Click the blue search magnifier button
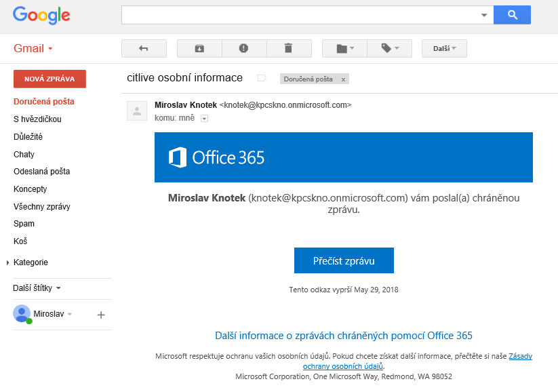Image resolution: width=558 pixels, height=392 pixels. 512,15
